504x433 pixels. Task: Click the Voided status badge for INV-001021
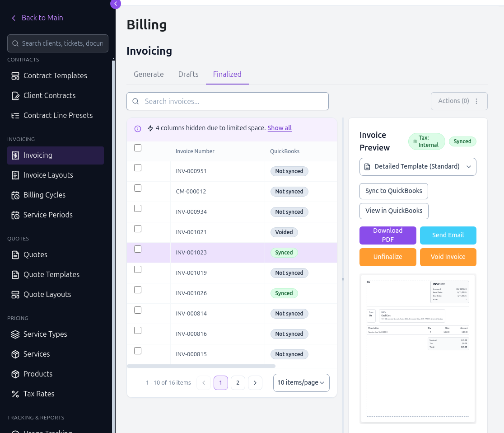284,232
